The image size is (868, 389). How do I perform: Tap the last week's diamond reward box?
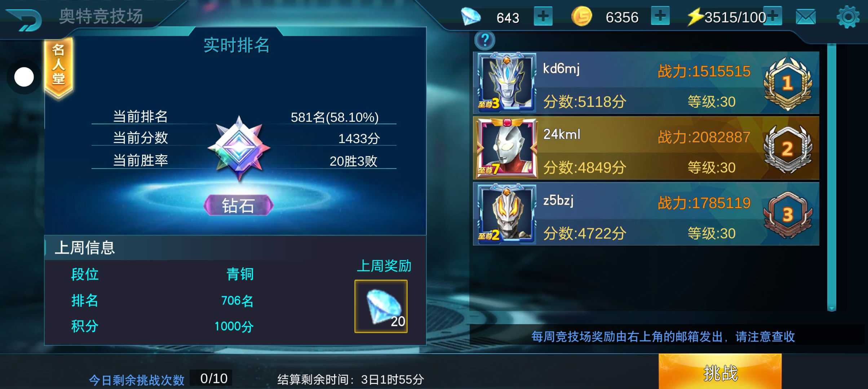pyautogui.click(x=381, y=306)
